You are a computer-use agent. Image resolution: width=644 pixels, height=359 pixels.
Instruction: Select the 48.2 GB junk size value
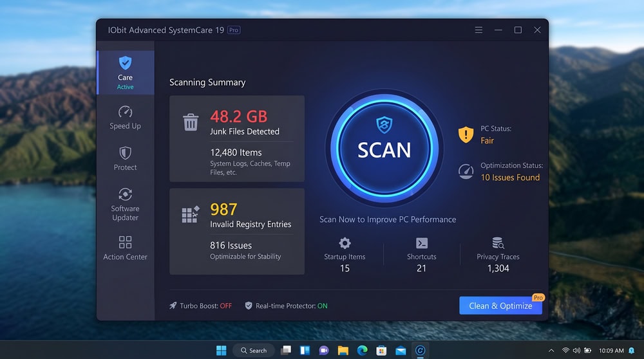(239, 116)
